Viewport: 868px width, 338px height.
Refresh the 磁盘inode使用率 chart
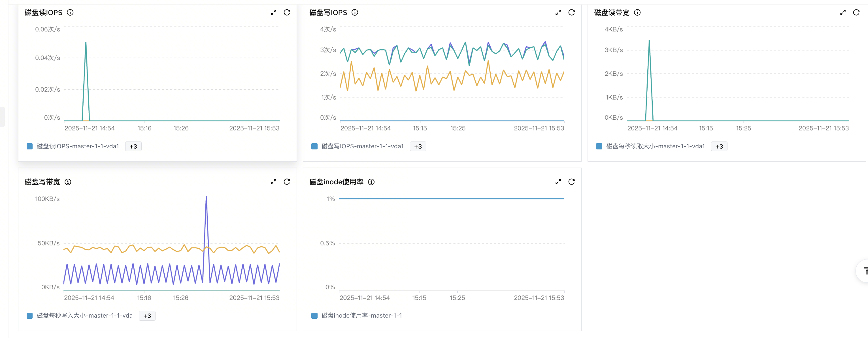pyautogui.click(x=571, y=182)
